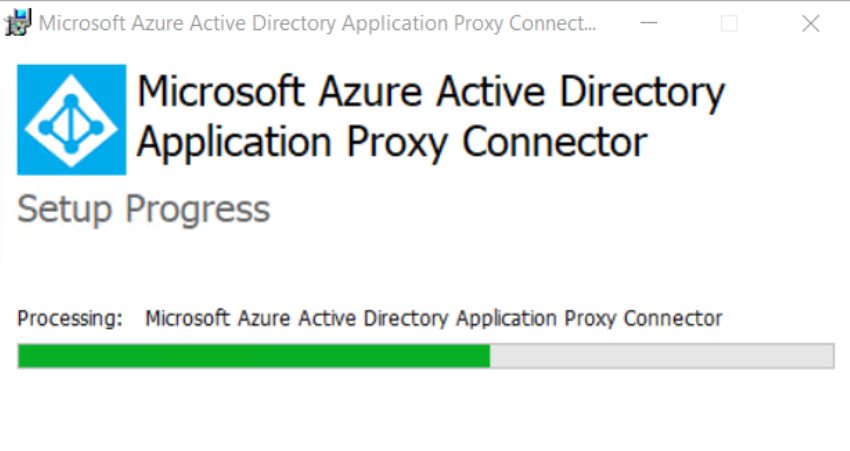The image size is (850, 451).
Task: Click the empty gray part of progress bar
Action: (661, 356)
